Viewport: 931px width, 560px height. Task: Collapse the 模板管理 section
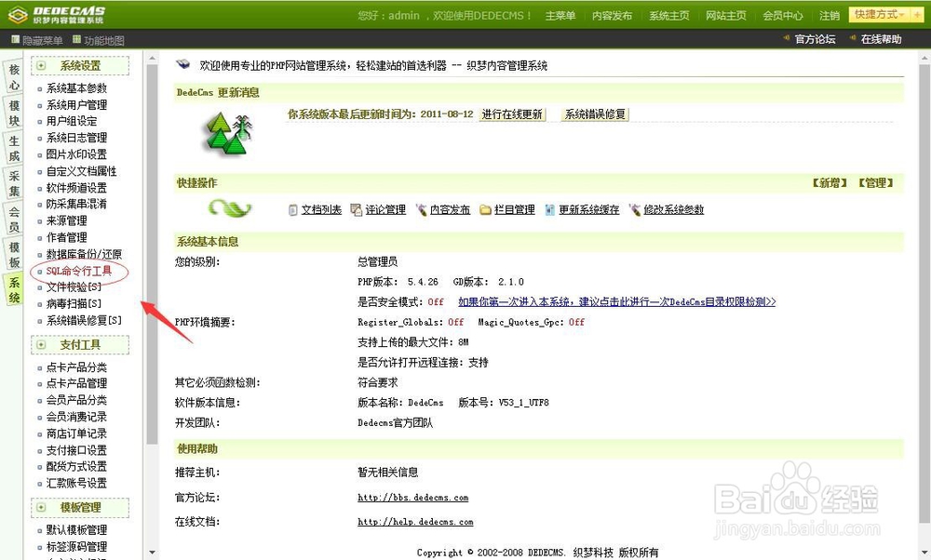pyautogui.click(x=41, y=507)
